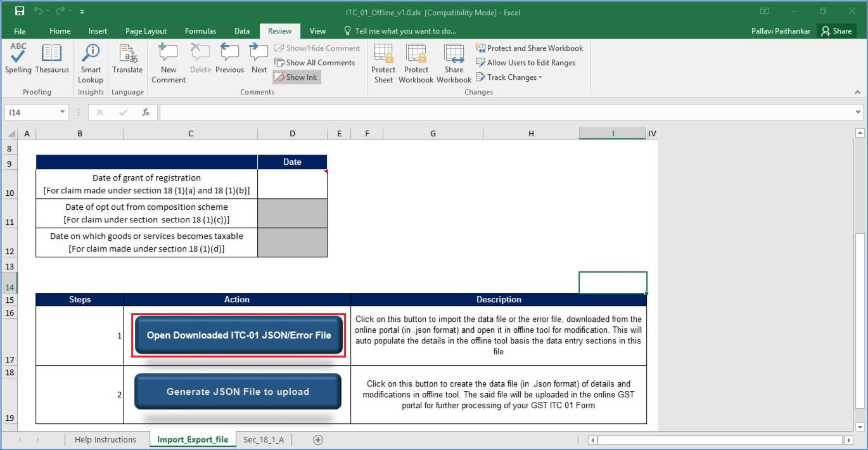The width and height of the screenshot is (868, 450).
Task: Open the Sec_18_1_A sheet
Action: pos(264,439)
